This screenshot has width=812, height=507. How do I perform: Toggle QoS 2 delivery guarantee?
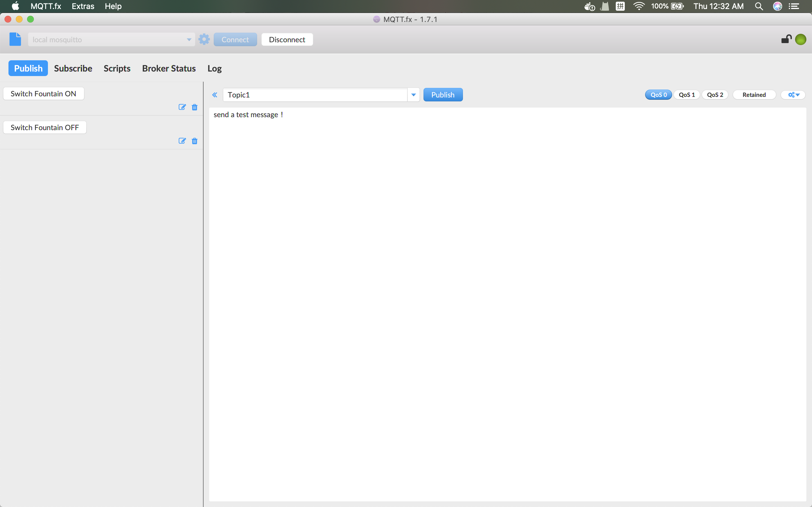click(714, 95)
